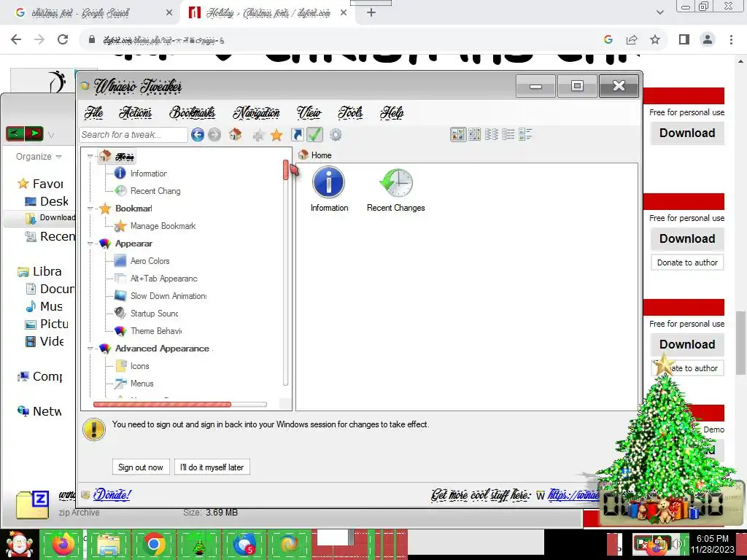
Task: Open the Tools menu
Action: [x=350, y=113]
